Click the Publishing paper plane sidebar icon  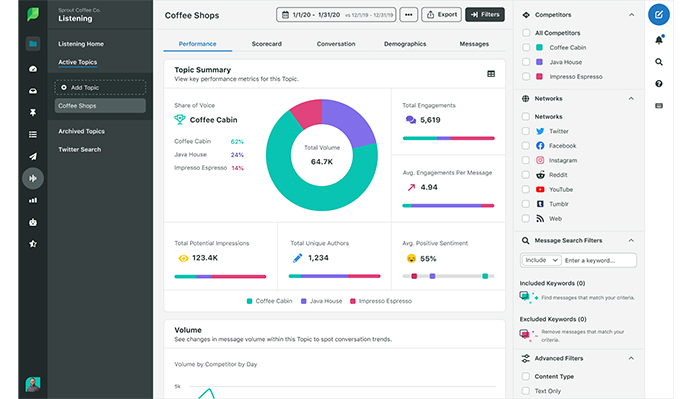pyautogui.click(x=33, y=156)
